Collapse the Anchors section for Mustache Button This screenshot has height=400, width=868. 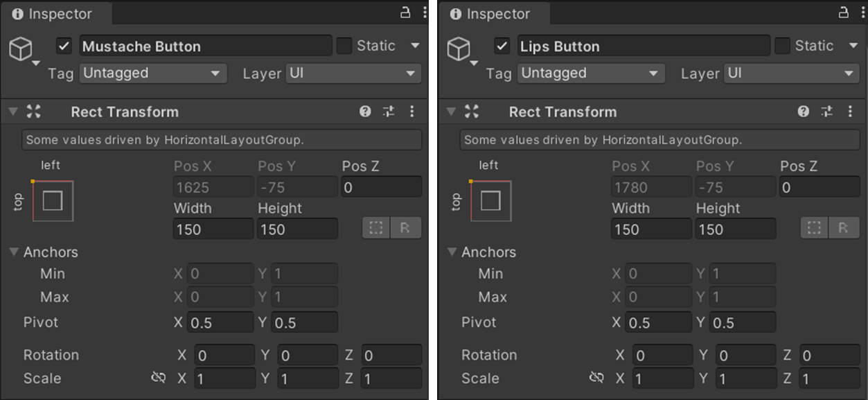pyautogui.click(x=14, y=252)
